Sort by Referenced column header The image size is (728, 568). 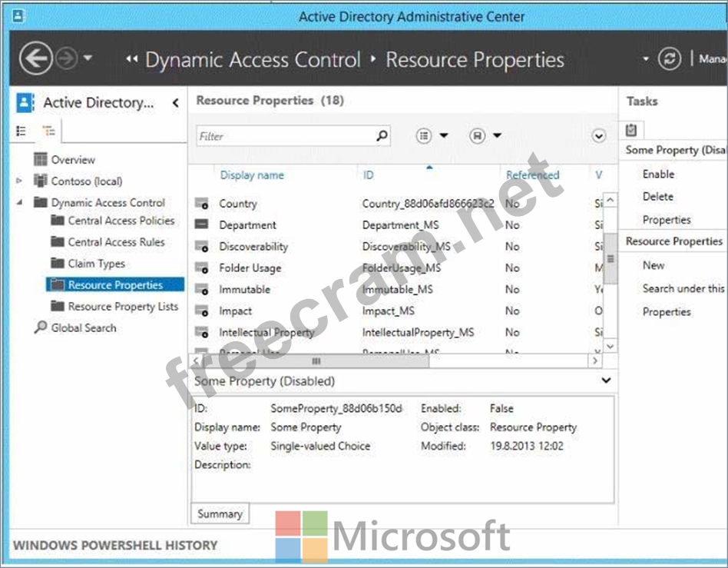pos(532,175)
